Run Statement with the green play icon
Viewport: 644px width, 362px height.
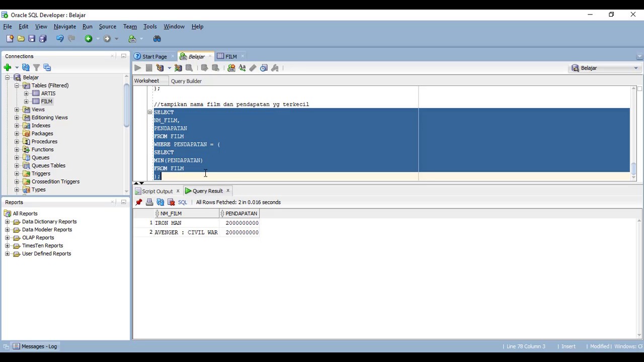138,68
